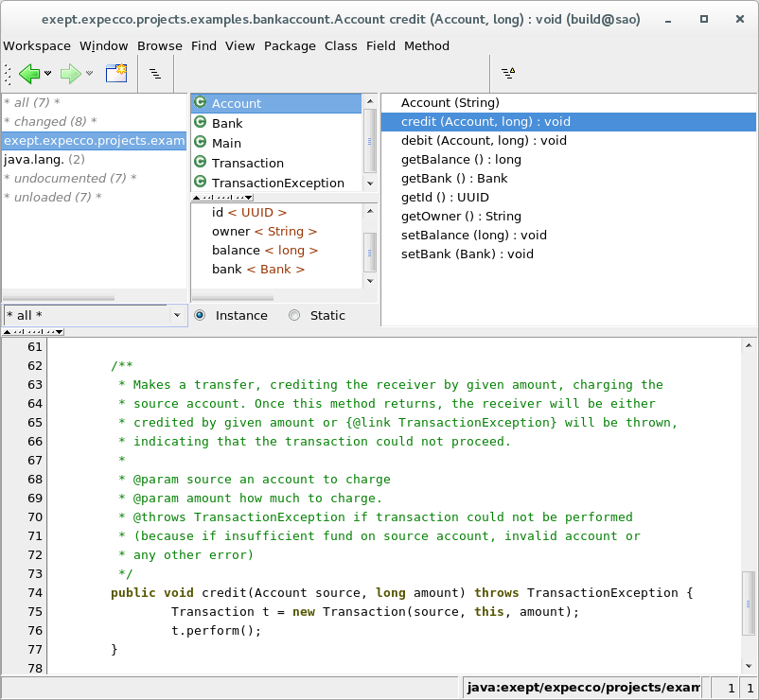Viewport: 759px width, 700px height.
Task: Click the class icon next to Main
Action: 200,143
